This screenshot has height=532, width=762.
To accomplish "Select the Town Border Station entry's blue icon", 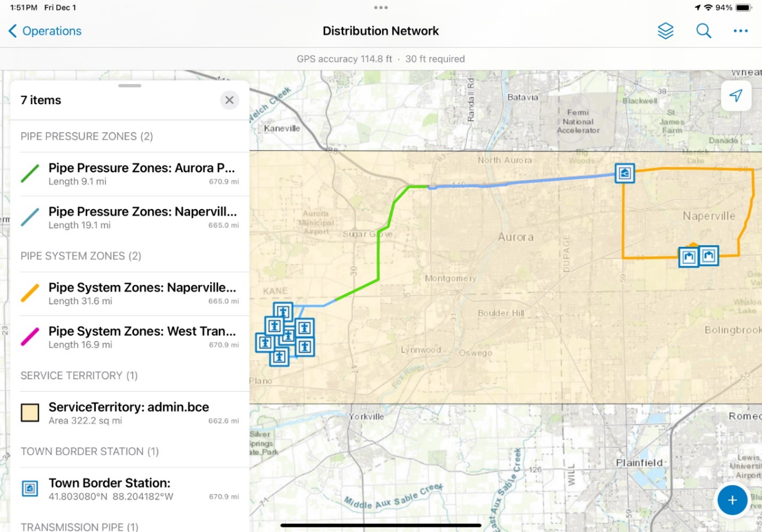I will tap(29, 486).
